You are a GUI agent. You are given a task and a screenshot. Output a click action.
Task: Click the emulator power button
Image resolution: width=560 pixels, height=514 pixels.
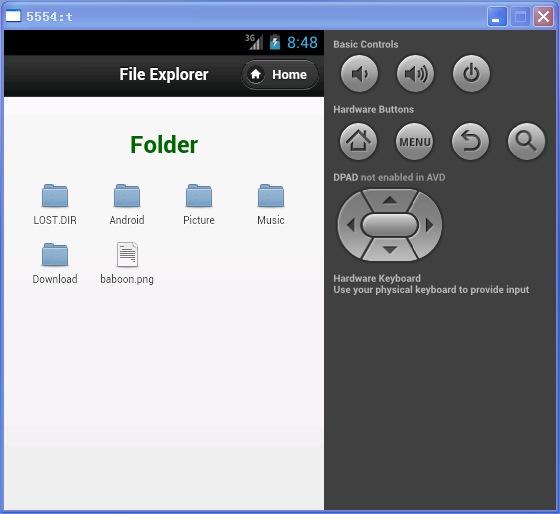[x=471, y=74]
